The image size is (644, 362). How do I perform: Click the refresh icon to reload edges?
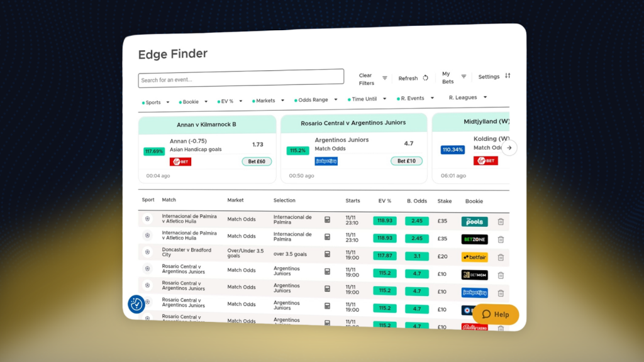click(x=425, y=77)
